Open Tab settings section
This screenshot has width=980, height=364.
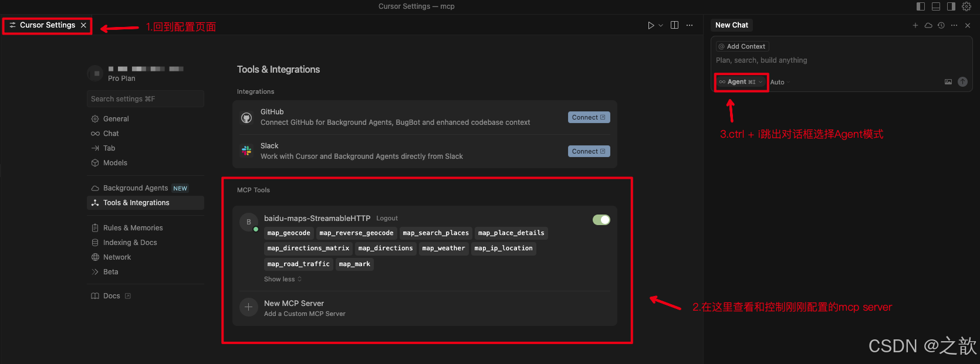click(146, 148)
